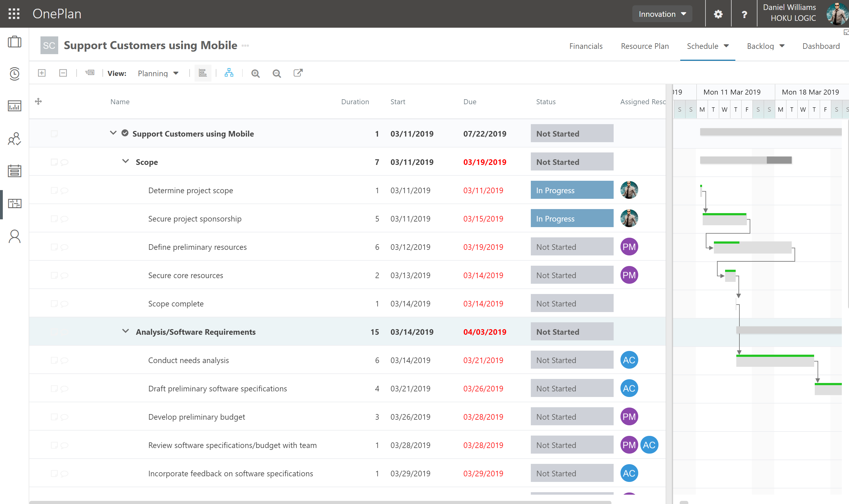Open the Dashboard tab
Image resolution: width=849 pixels, height=504 pixels.
coord(820,46)
